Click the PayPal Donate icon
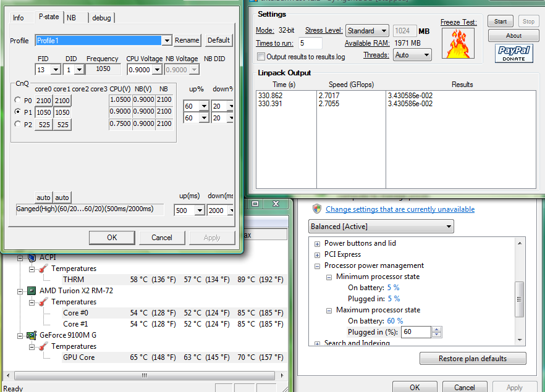545x392 pixels. click(x=513, y=54)
